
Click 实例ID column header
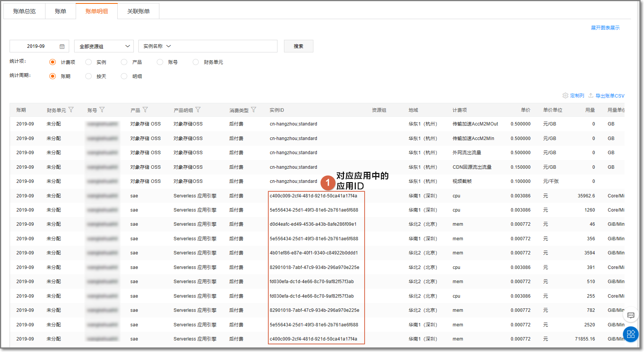point(277,110)
